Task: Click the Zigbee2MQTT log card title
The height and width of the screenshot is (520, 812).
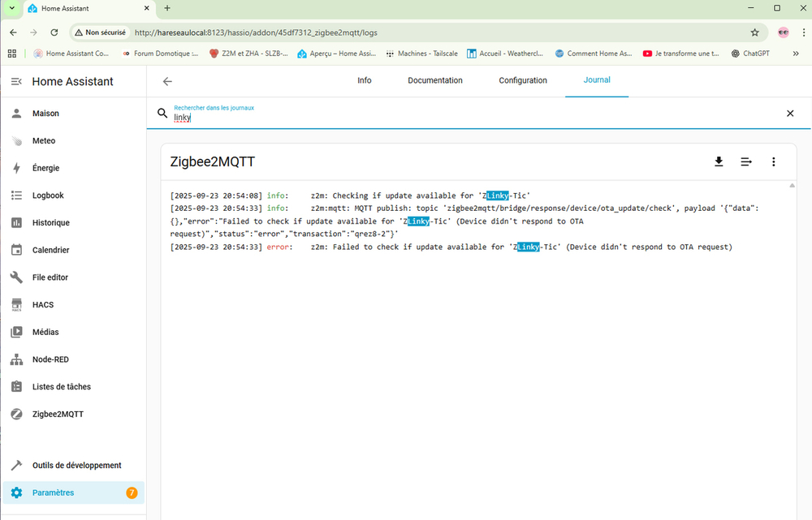Action: point(212,162)
